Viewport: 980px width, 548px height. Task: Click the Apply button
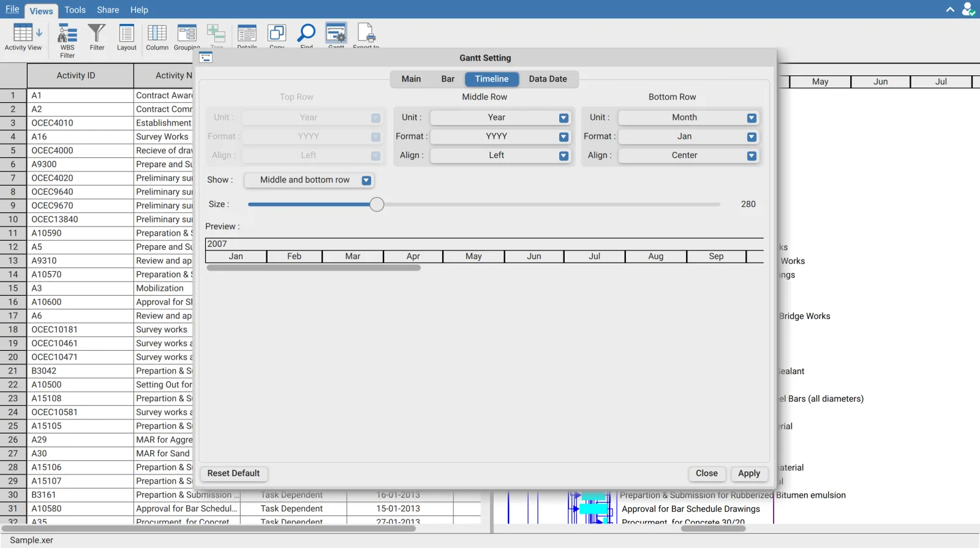pos(749,473)
